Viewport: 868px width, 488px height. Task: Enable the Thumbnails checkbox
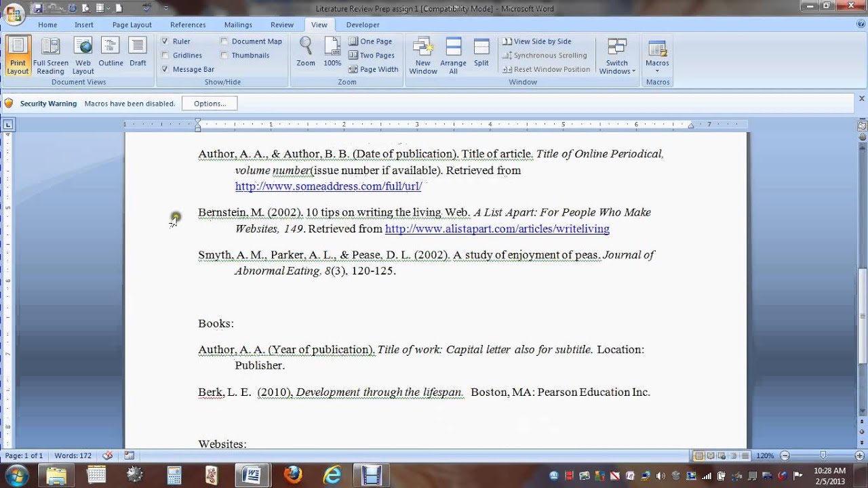click(224, 55)
